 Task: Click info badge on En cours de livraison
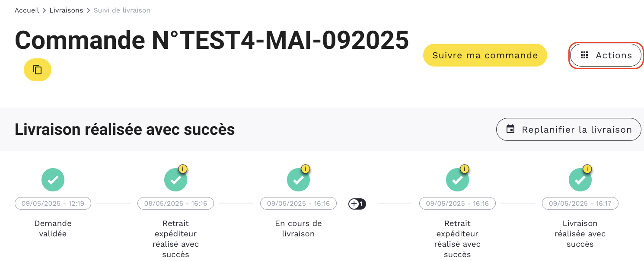[305, 169]
